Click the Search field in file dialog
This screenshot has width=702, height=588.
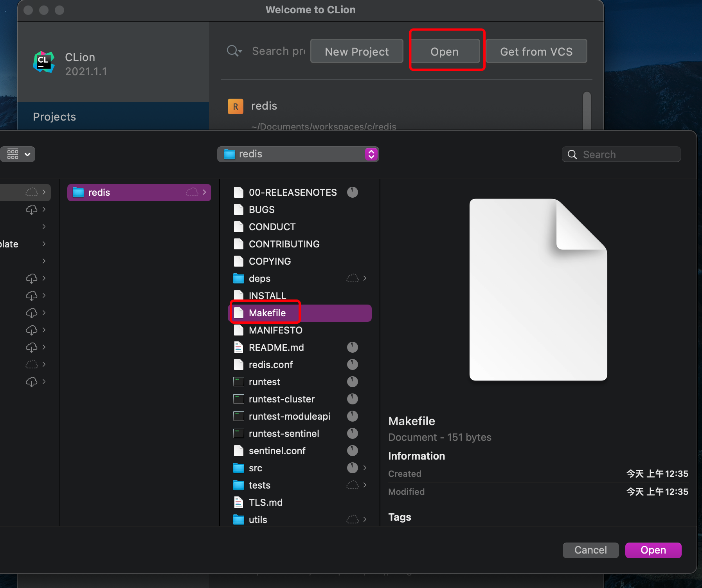(621, 154)
